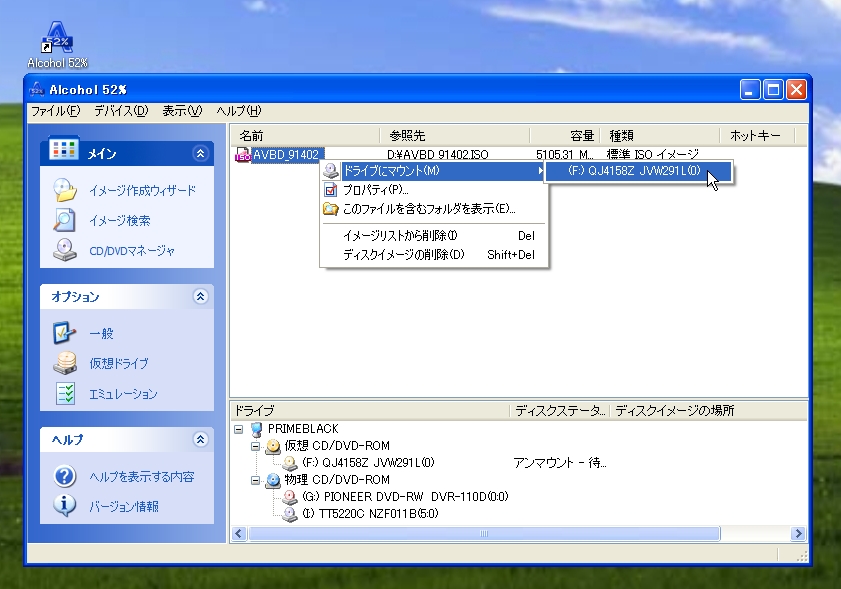Click the 仮想ドライブ disc stack icon

(65, 363)
